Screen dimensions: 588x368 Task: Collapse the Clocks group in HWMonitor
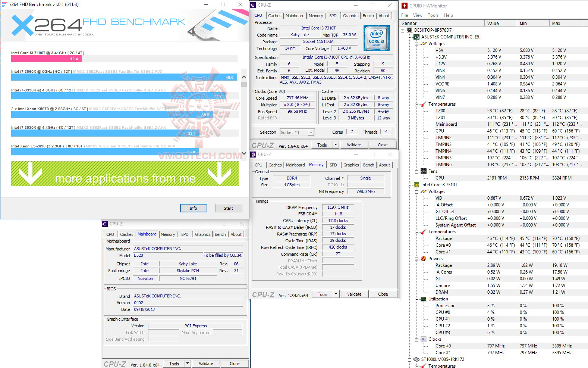click(417, 340)
